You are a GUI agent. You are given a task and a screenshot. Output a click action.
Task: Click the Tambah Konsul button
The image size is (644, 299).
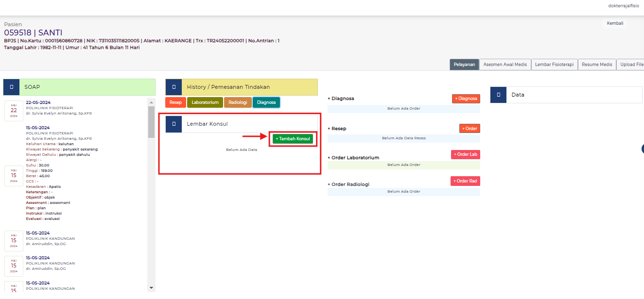pos(293,138)
